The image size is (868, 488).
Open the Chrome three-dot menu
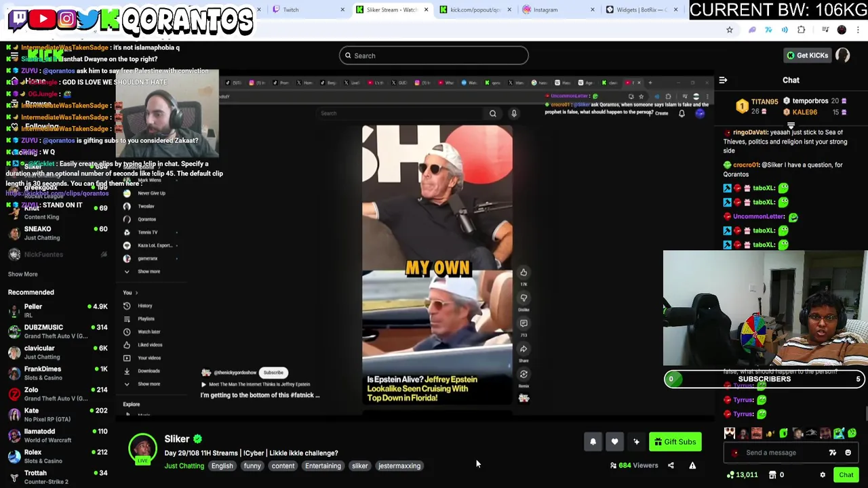coord(859,30)
